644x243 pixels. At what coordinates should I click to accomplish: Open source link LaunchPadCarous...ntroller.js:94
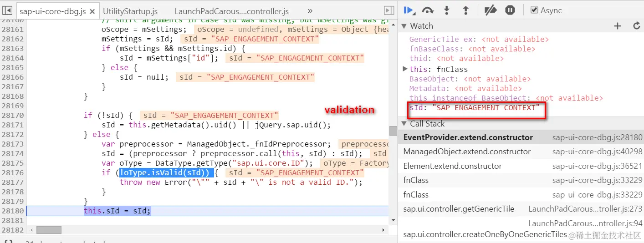tap(585, 223)
